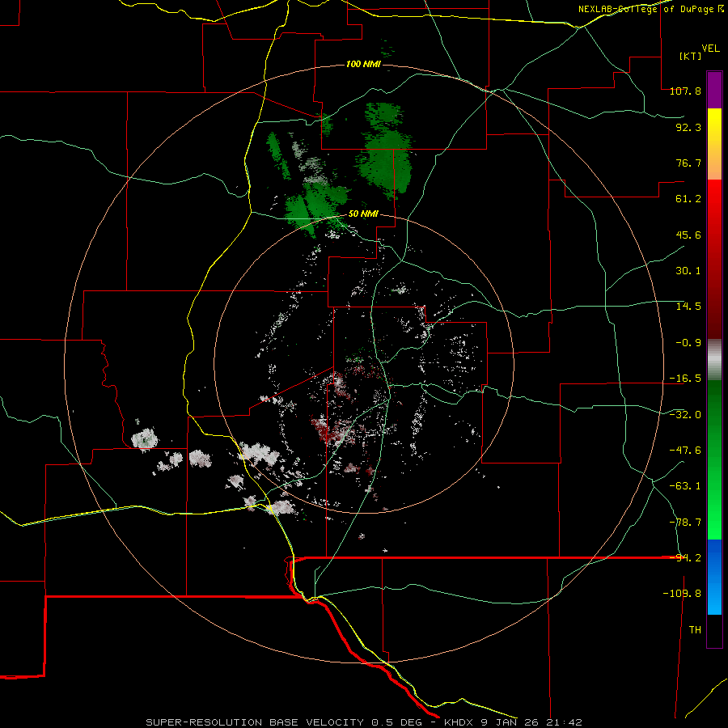Click the 92.3 velocity scale value
This screenshot has height=728, width=728.
[688, 127]
